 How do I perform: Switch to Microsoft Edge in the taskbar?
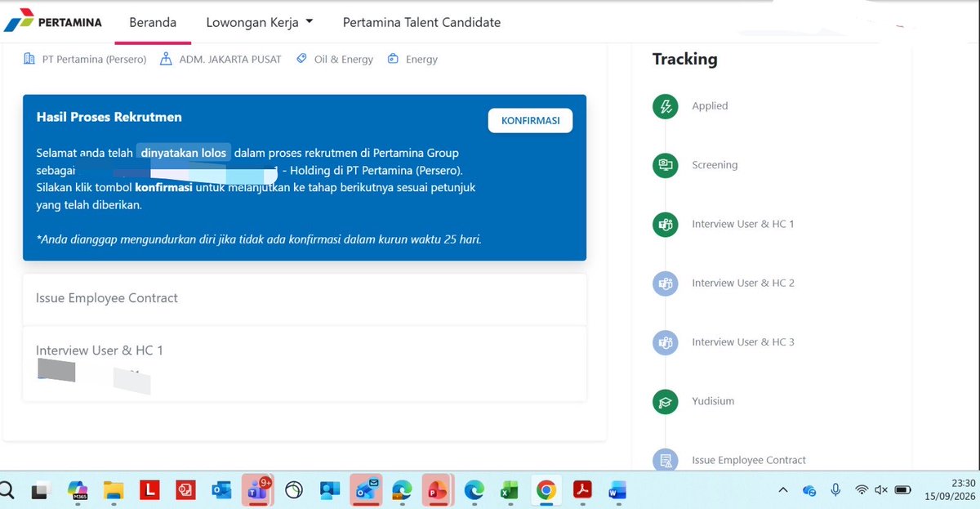pos(474,490)
